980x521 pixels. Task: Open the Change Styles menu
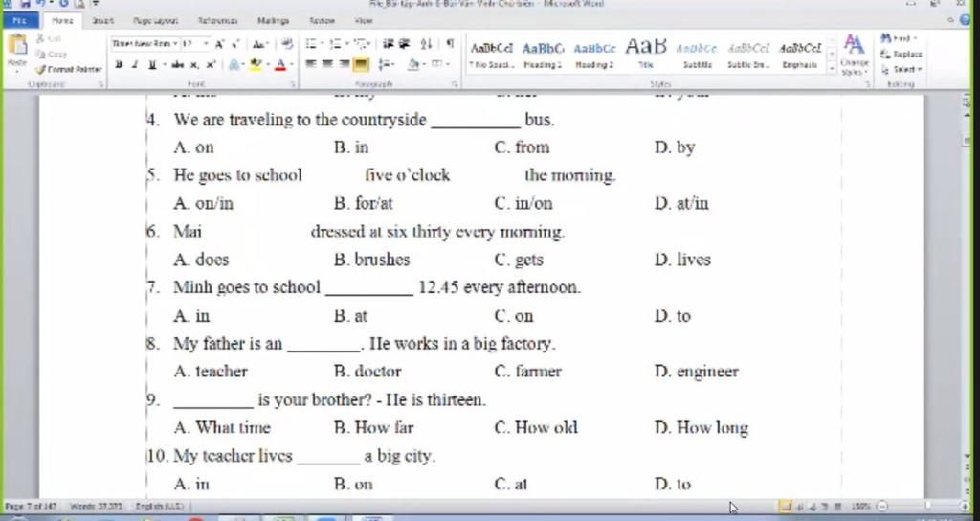[x=855, y=55]
